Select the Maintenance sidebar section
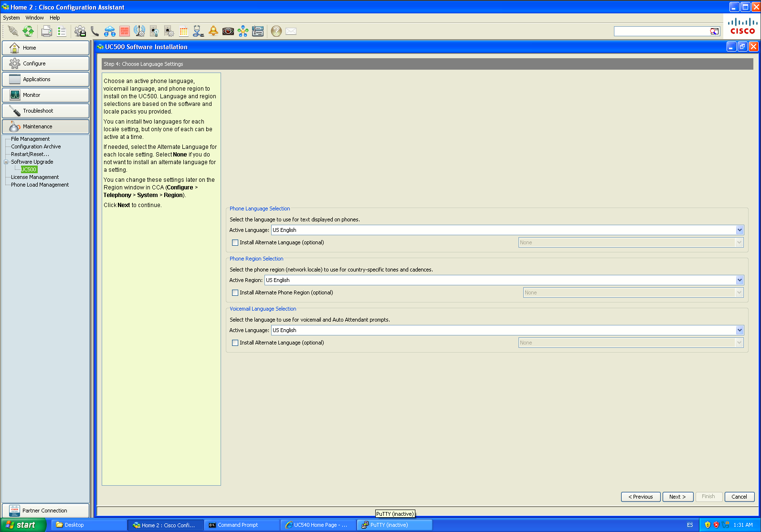 coord(45,126)
